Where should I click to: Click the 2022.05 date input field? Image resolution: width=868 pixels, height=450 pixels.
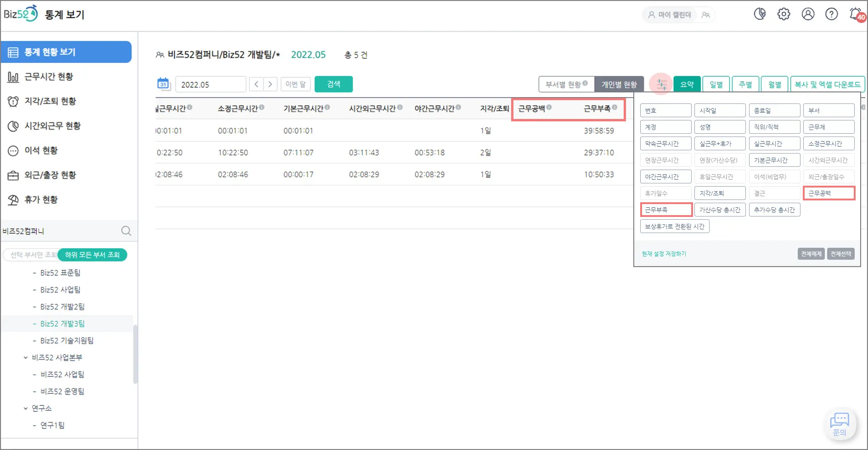tap(211, 85)
